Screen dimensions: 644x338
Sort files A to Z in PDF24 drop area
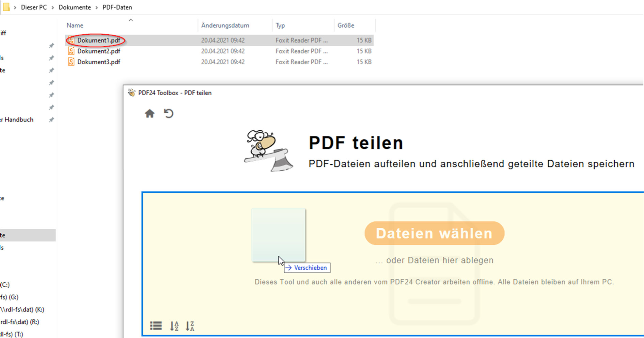click(x=174, y=326)
